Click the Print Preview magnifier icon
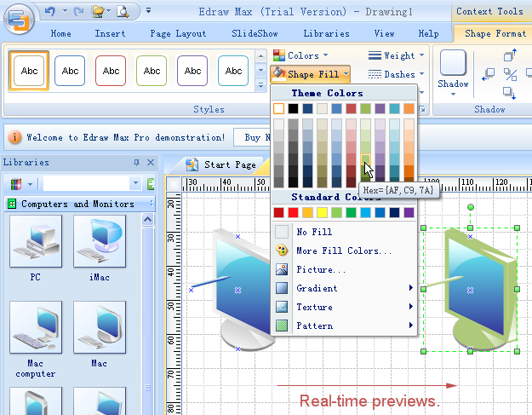Screen dimensions: 532x415 [123, 12]
